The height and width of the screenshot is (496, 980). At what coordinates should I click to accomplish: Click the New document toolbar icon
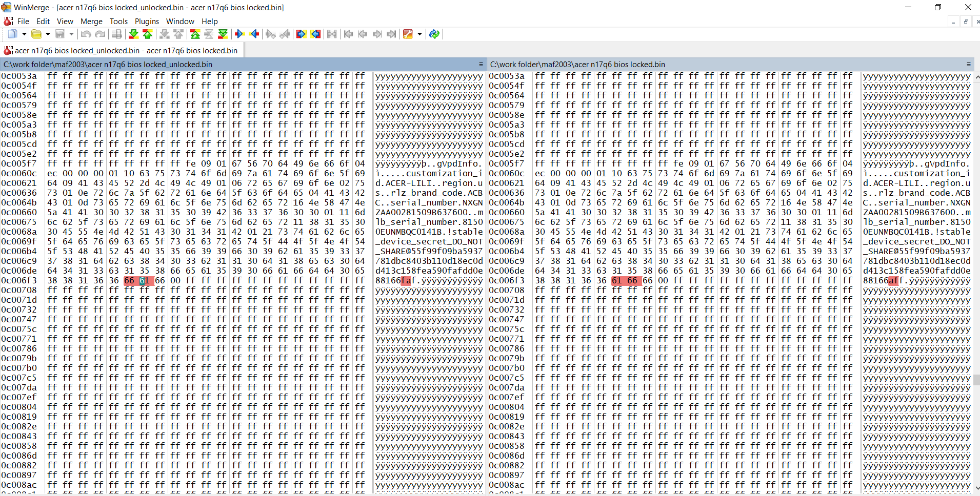(x=12, y=34)
